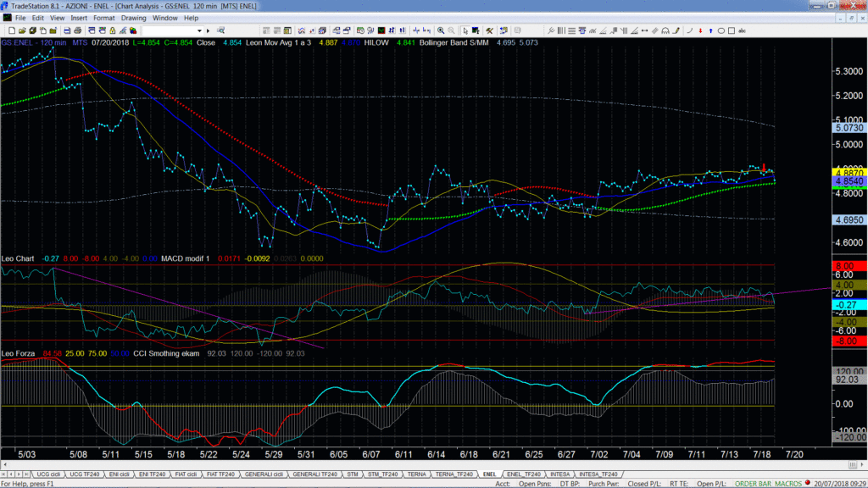This screenshot has height=488, width=868.
Task: Select the horizontal double-arrow tool
Action: (644, 30)
